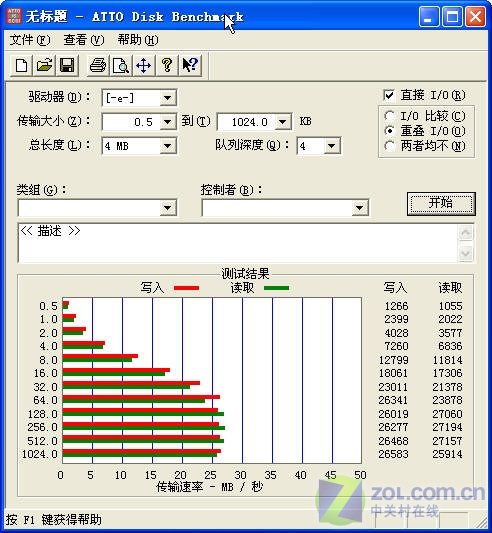Activate the context help pointer icon
Viewport: 492px width, 533px height.
point(190,65)
